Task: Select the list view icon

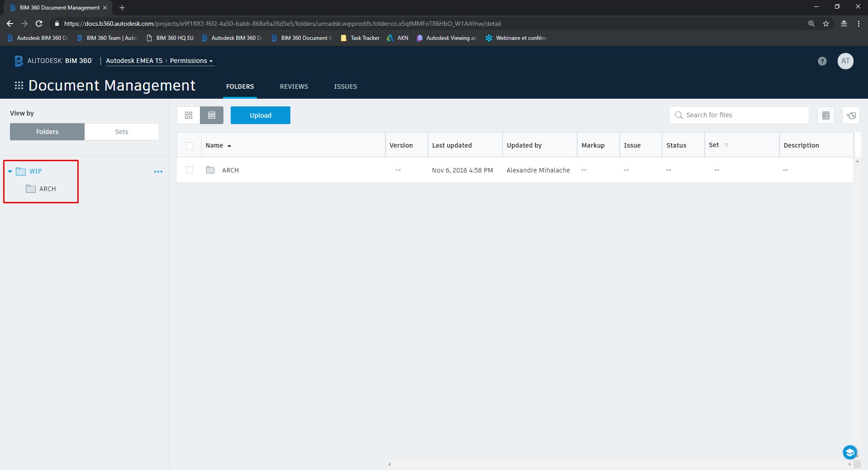Action: [211, 115]
